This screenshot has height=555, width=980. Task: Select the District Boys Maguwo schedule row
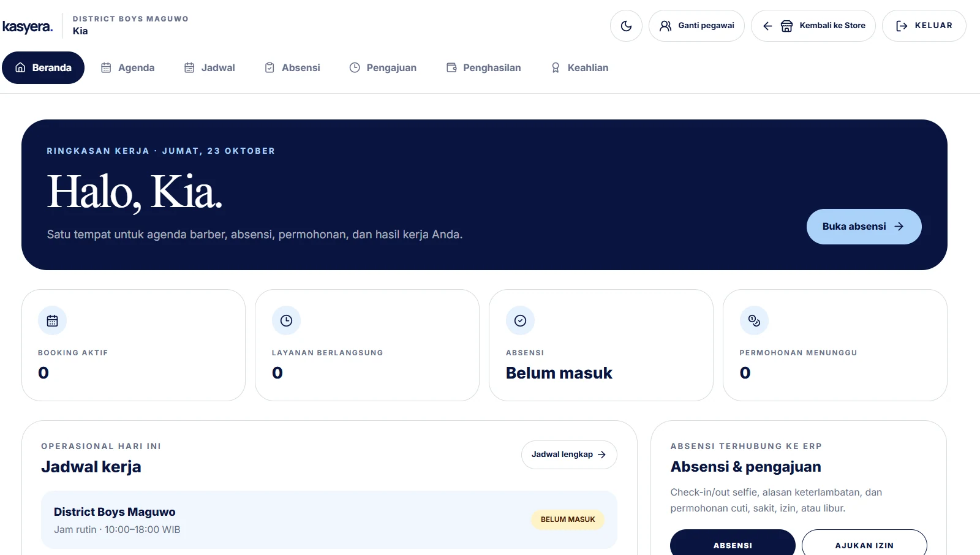329,519
